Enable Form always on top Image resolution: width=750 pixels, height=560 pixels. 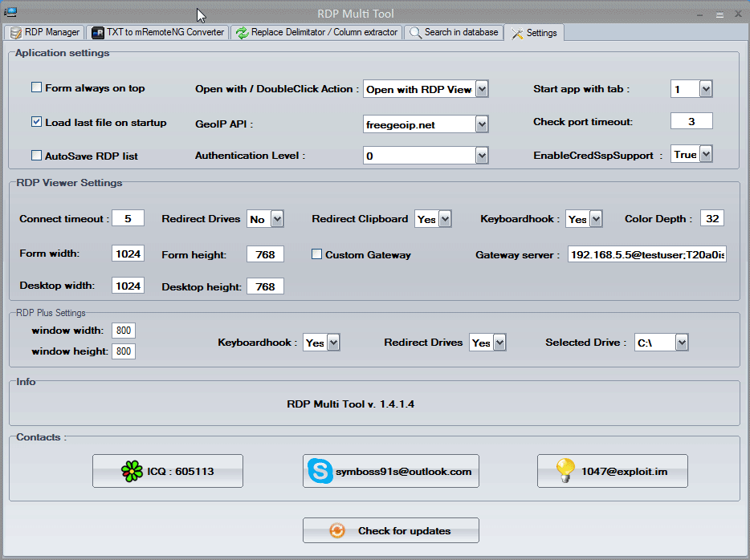36,87
